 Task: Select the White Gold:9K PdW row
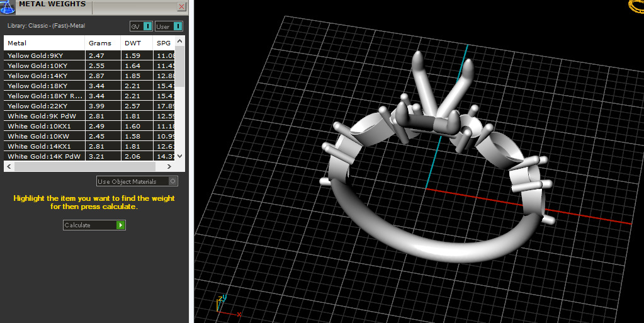click(89, 116)
